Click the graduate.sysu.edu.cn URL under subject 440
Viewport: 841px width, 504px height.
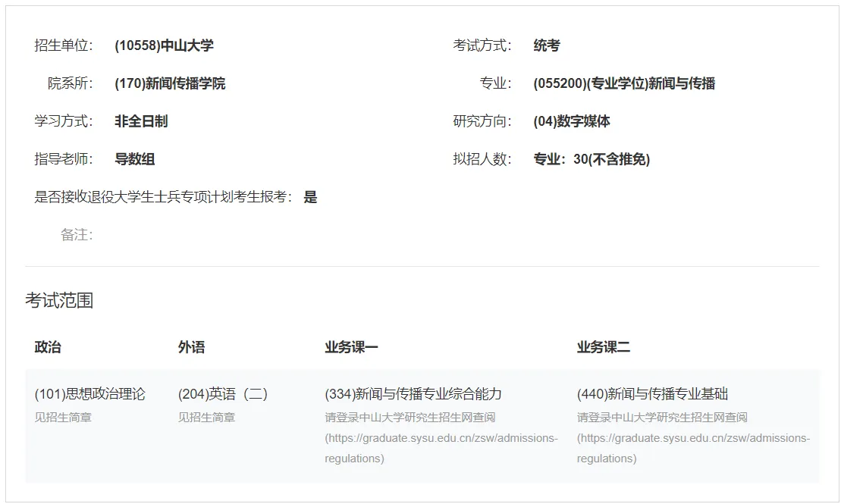(693, 448)
